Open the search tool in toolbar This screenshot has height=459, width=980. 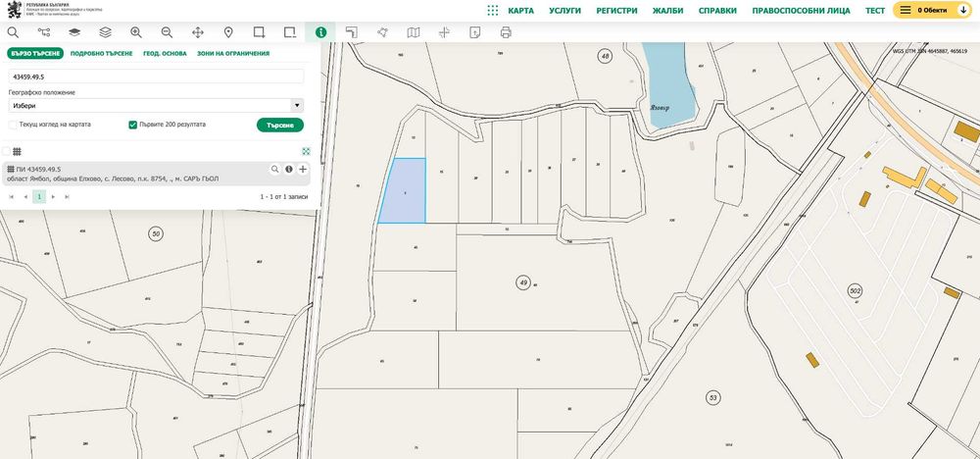[x=13, y=32]
